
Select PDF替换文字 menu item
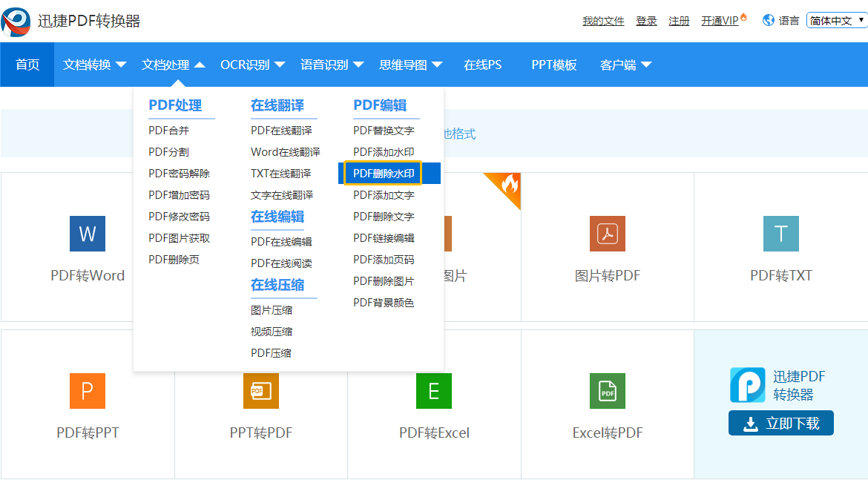click(384, 131)
